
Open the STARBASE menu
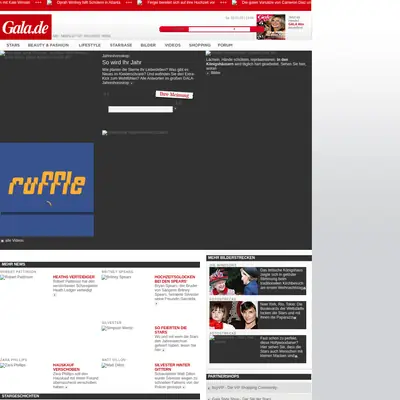click(121, 45)
